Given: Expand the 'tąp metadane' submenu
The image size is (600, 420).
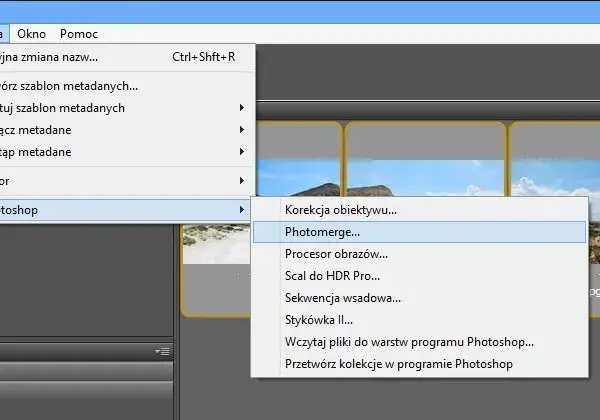Looking at the screenshot, I should tap(126, 152).
